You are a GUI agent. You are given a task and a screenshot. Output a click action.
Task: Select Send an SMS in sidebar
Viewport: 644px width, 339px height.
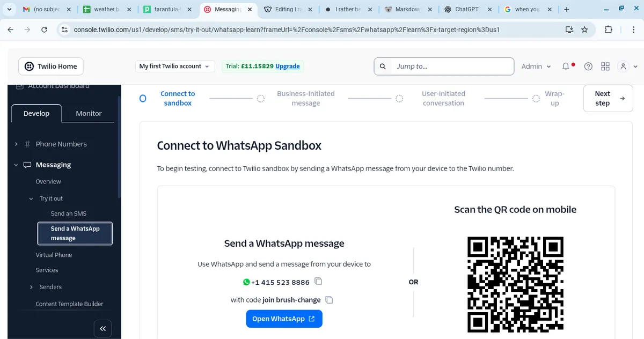(x=68, y=213)
